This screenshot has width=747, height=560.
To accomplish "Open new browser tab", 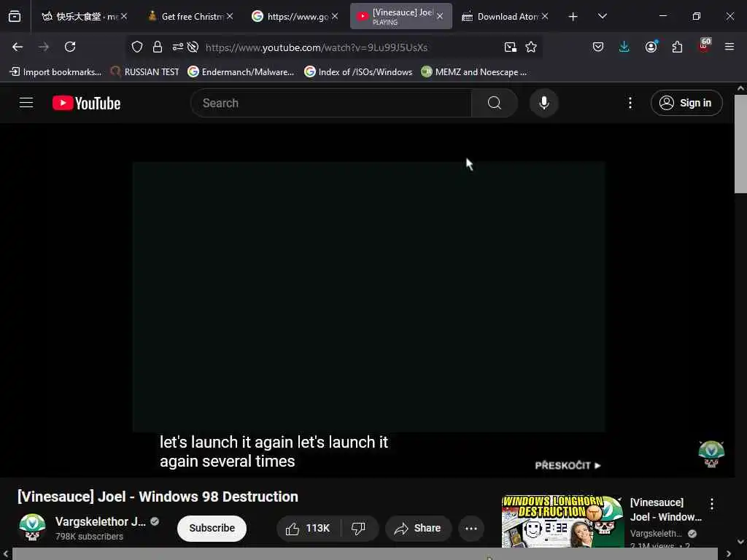I will click(x=573, y=17).
